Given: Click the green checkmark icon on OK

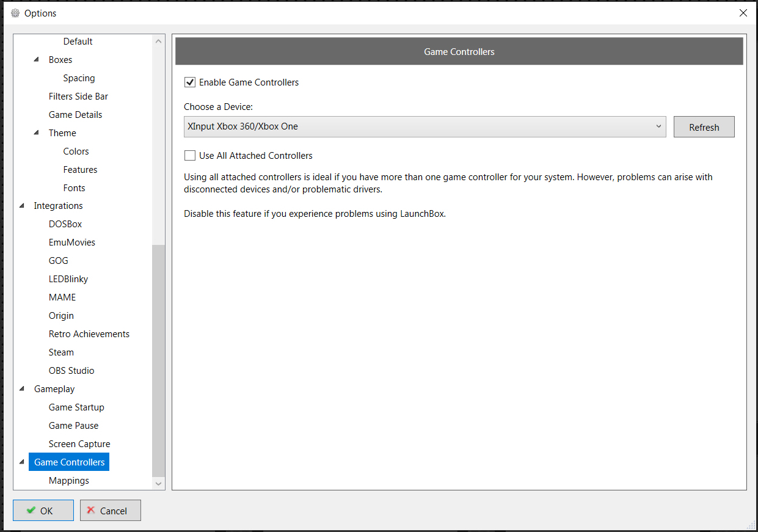Looking at the screenshot, I should [x=31, y=510].
